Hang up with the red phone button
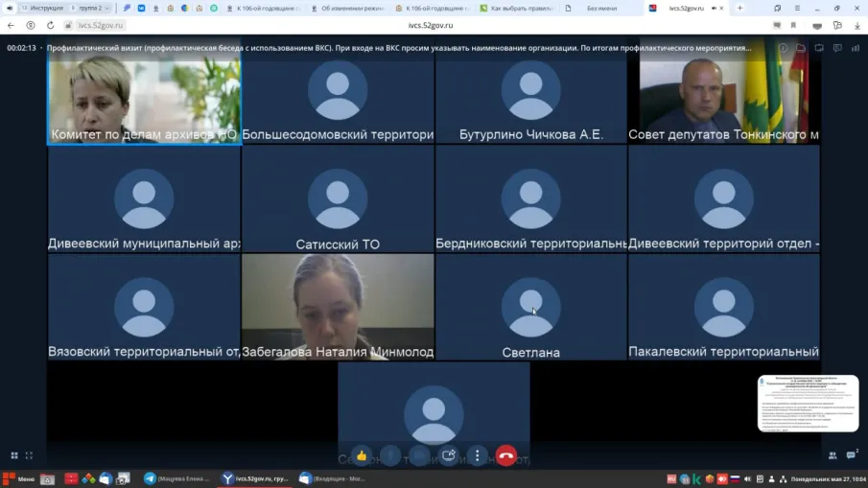 tap(506, 456)
